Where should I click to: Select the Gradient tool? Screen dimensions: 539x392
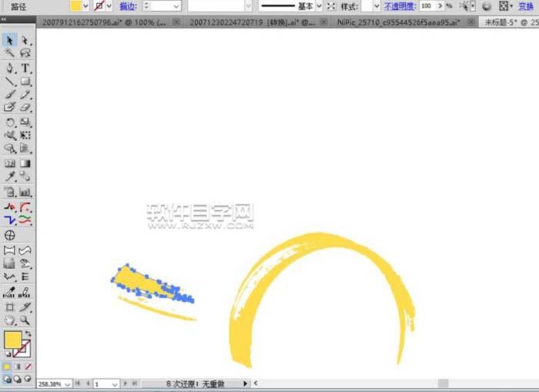25,163
